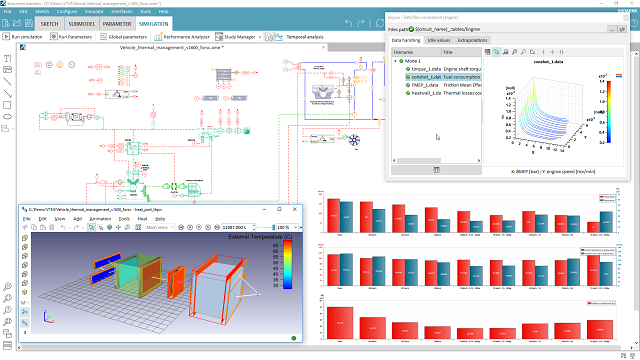Select the text annotation tool in left sidebar
The image size is (640, 360).
(7, 58)
